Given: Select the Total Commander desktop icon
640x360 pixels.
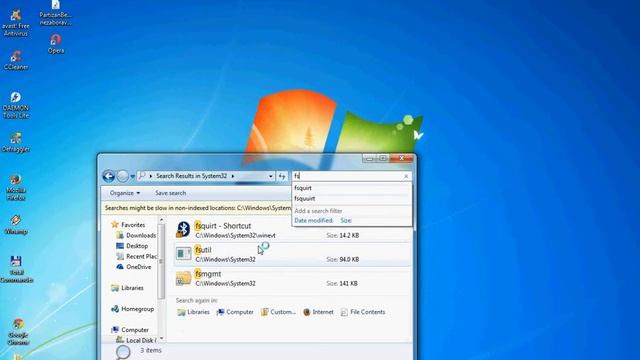Looking at the screenshot, I should [16, 270].
